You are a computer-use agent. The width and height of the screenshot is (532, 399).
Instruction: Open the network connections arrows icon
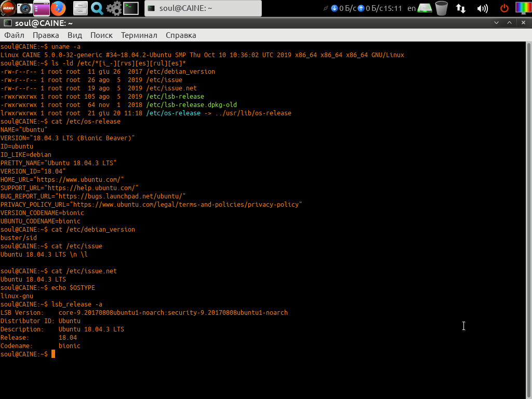click(x=460, y=8)
